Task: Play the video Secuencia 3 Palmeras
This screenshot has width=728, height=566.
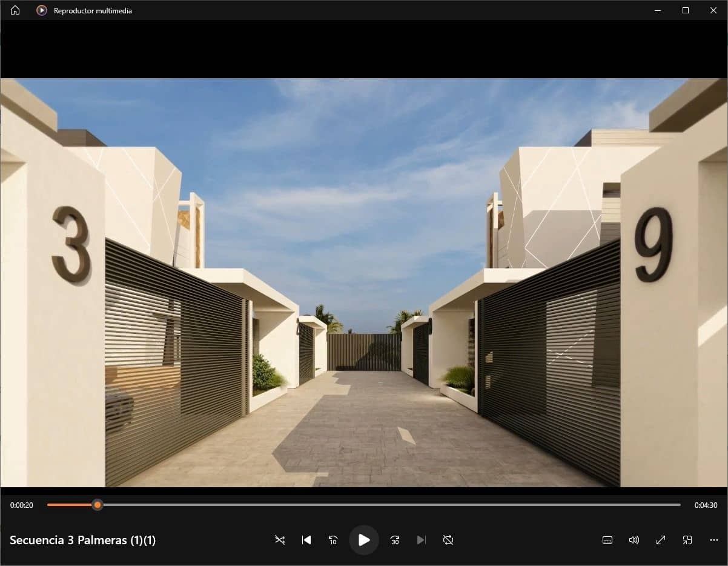Action: point(364,539)
